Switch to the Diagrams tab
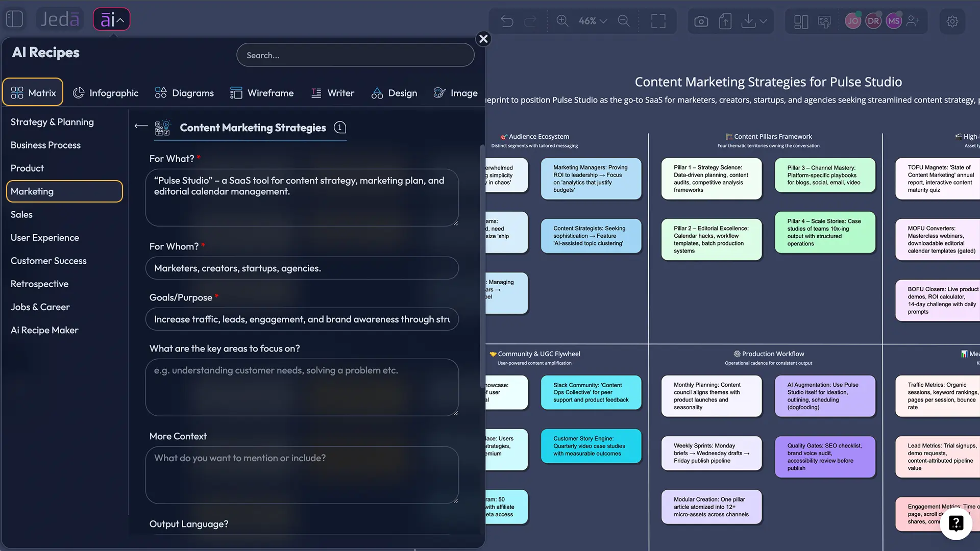This screenshot has width=980, height=551. pyautogui.click(x=184, y=93)
